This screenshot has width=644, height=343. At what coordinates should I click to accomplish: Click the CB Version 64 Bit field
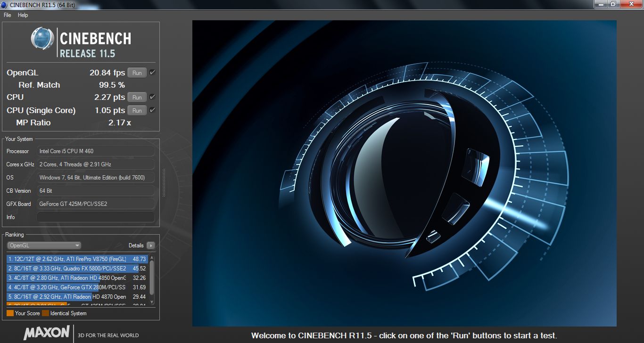point(96,191)
